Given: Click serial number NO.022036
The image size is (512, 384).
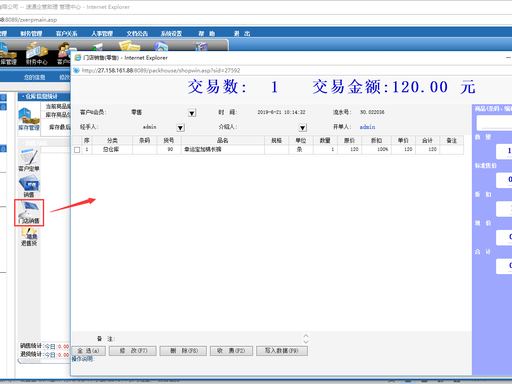Looking at the screenshot, I should point(372,112).
